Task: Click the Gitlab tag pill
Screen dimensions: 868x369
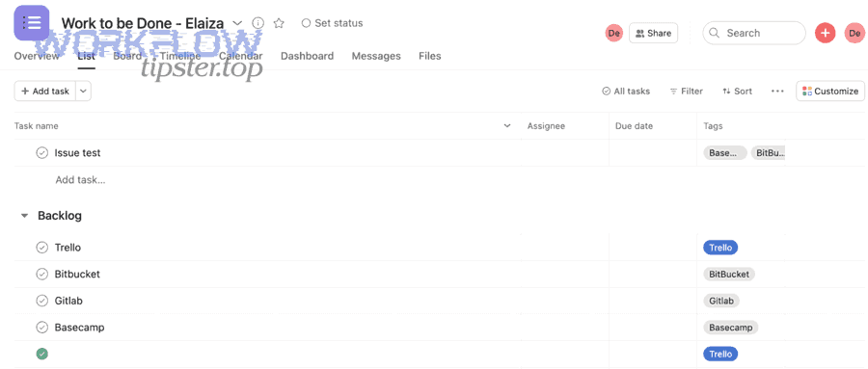Action: pos(721,301)
